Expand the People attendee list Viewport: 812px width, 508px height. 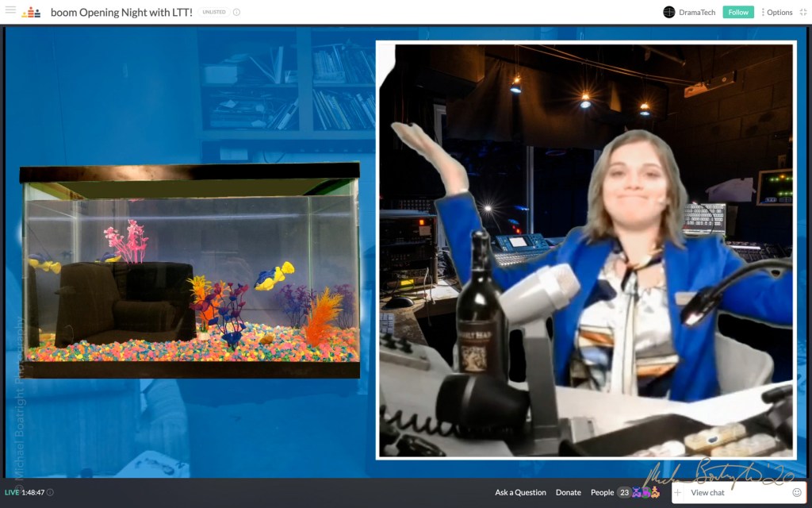pyautogui.click(x=602, y=492)
